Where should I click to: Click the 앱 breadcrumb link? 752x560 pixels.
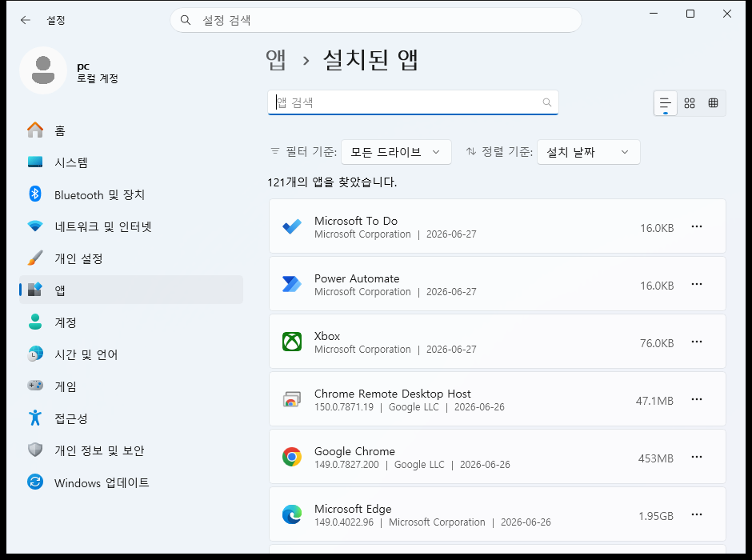tap(276, 60)
